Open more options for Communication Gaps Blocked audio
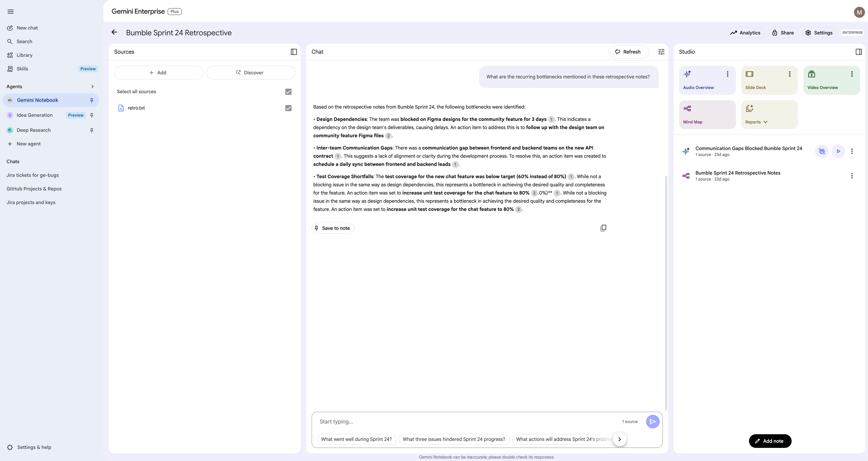The image size is (868, 461). 852,151
